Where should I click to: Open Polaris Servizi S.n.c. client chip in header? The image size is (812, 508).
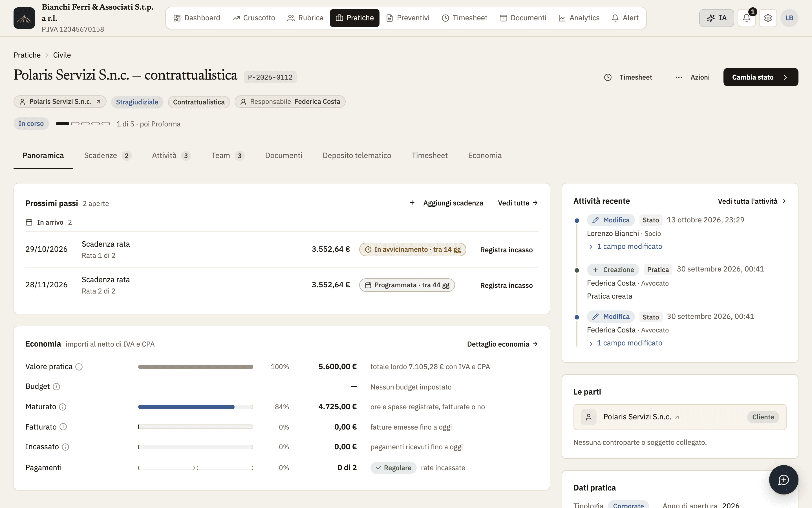(60, 102)
